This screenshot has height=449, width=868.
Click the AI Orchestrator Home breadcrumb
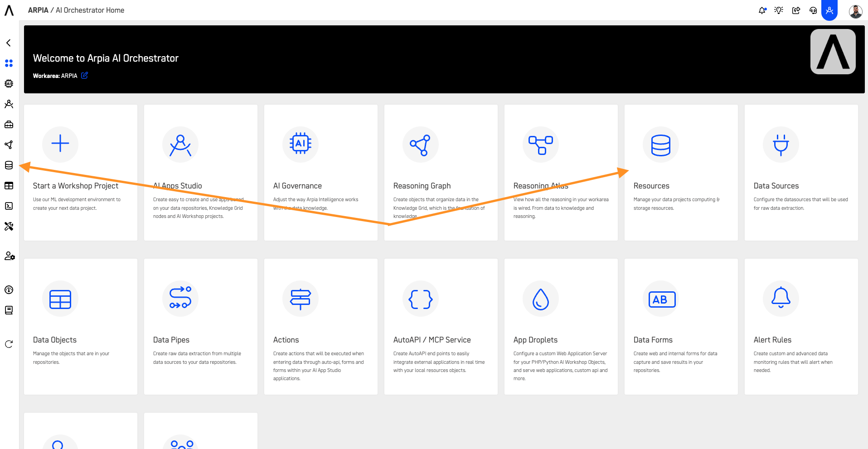[x=90, y=10]
